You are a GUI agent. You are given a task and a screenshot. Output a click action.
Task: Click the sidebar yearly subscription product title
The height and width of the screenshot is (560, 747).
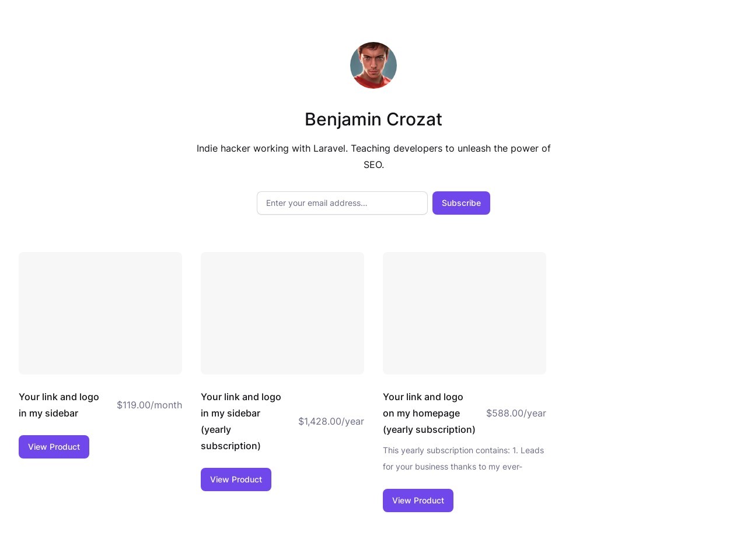click(241, 421)
